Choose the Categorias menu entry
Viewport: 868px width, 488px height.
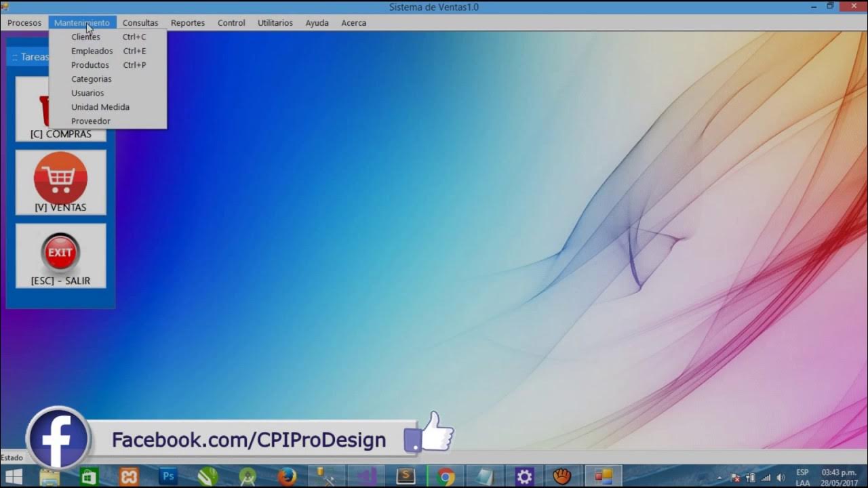[108, 79]
